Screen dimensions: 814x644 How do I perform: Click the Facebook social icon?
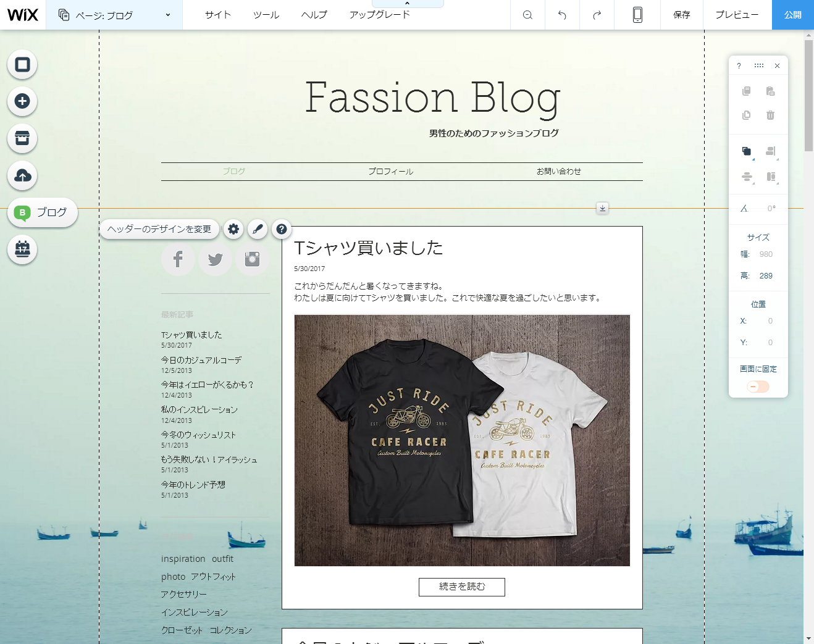[178, 259]
